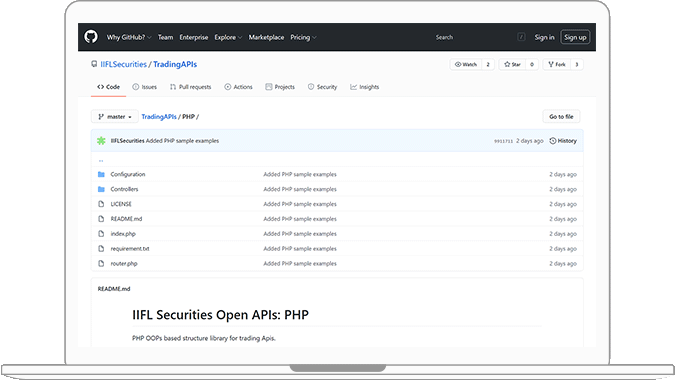Viewport: 675px width, 380px height.
Task: Expand the Explore dropdown
Action: coord(228,37)
